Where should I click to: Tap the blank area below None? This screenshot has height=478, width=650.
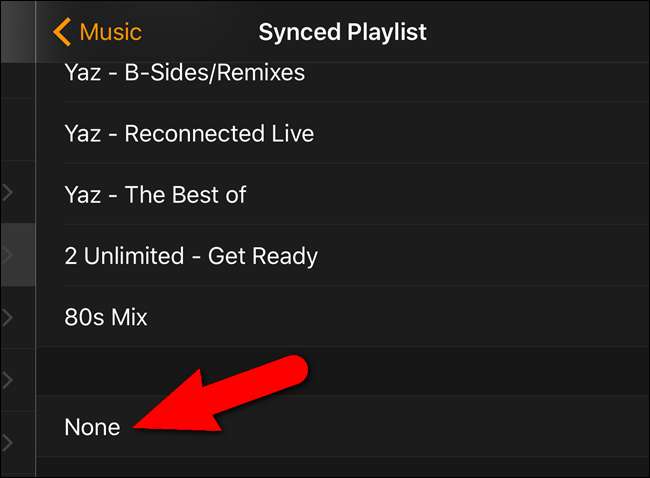[x=343, y=467]
